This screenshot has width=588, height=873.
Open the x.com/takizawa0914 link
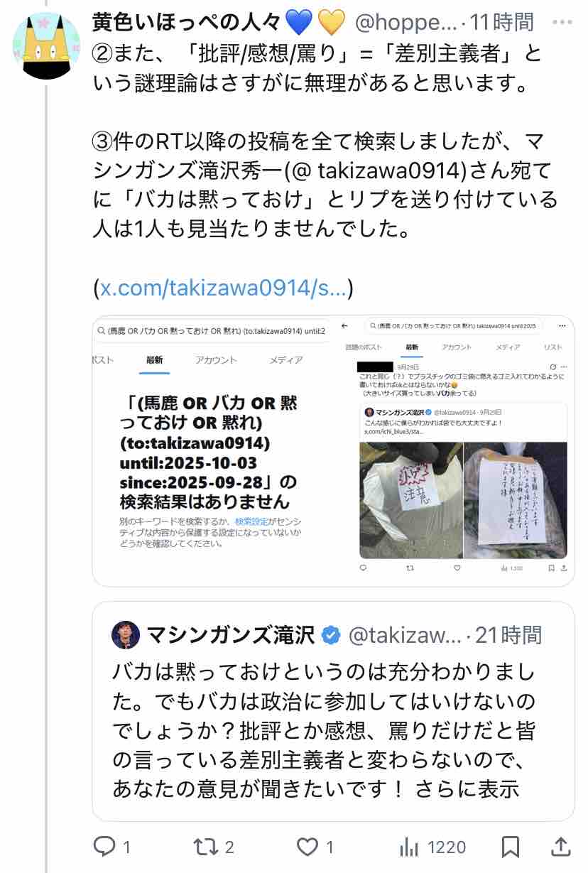pyautogui.click(x=223, y=288)
